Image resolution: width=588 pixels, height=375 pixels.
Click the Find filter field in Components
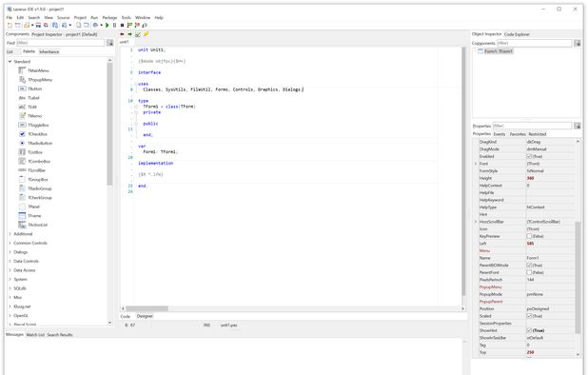60,43
